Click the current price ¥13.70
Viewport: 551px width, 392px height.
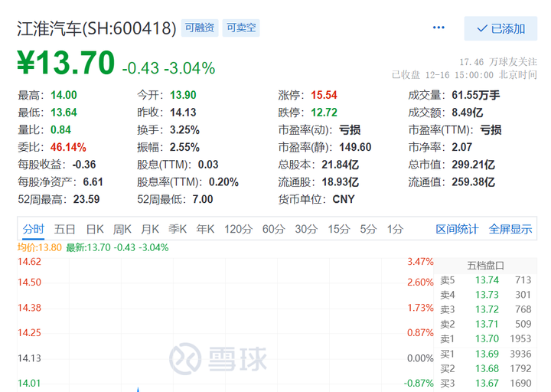coord(66,63)
